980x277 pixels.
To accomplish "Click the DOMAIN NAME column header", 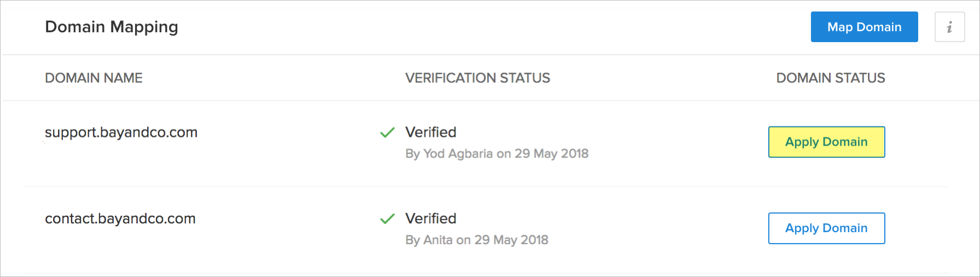I will click(x=94, y=78).
